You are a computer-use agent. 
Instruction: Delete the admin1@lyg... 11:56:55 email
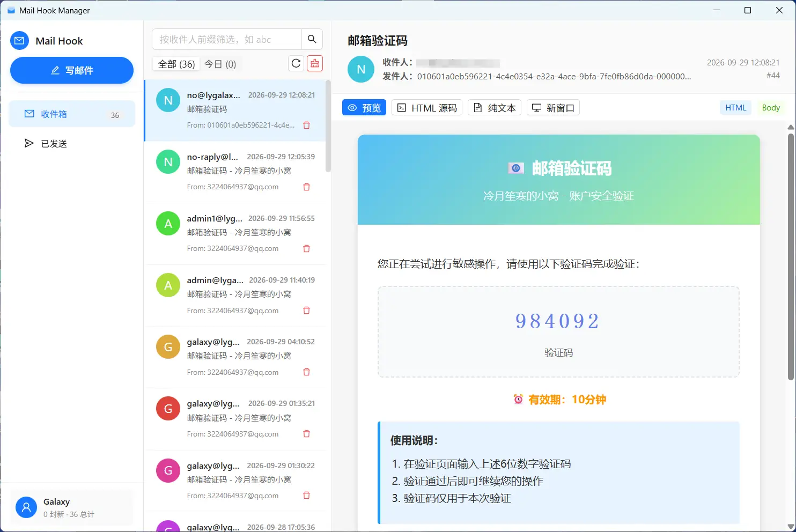tap(307, 248)
